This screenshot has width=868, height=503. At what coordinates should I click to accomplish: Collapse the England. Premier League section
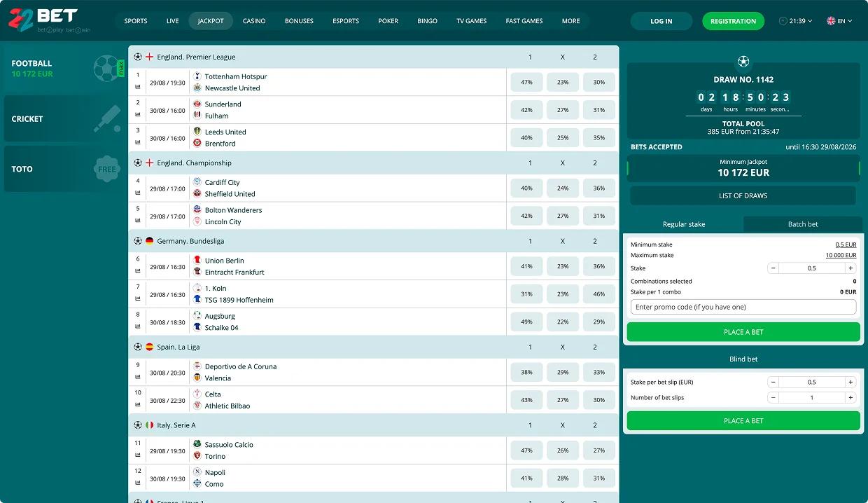point(373,57)
